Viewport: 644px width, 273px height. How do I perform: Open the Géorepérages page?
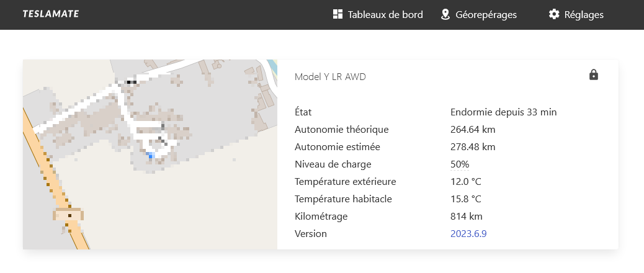(x=478, y=15)
